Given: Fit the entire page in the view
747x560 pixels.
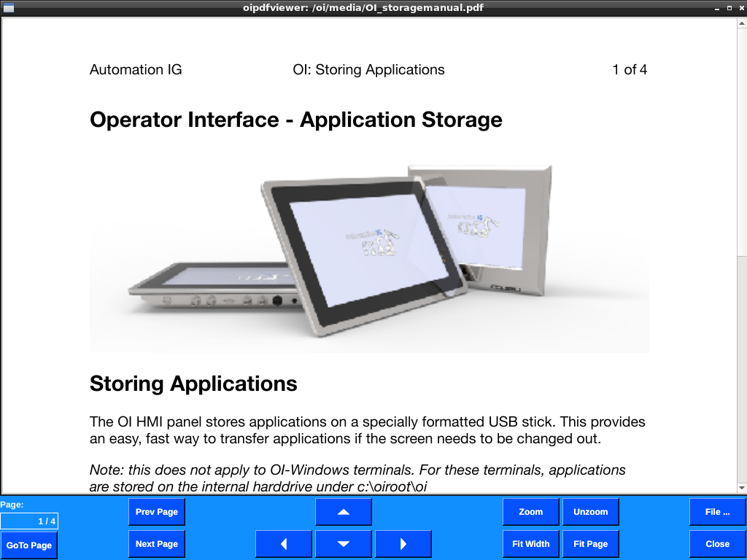Looking at the screenshot, I should [590, 544].
